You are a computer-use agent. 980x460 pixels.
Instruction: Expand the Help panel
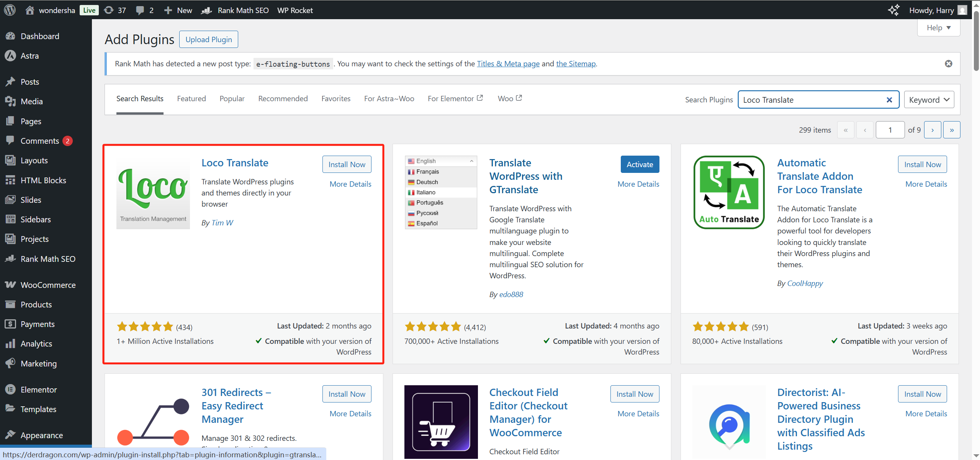click(938, 28)
